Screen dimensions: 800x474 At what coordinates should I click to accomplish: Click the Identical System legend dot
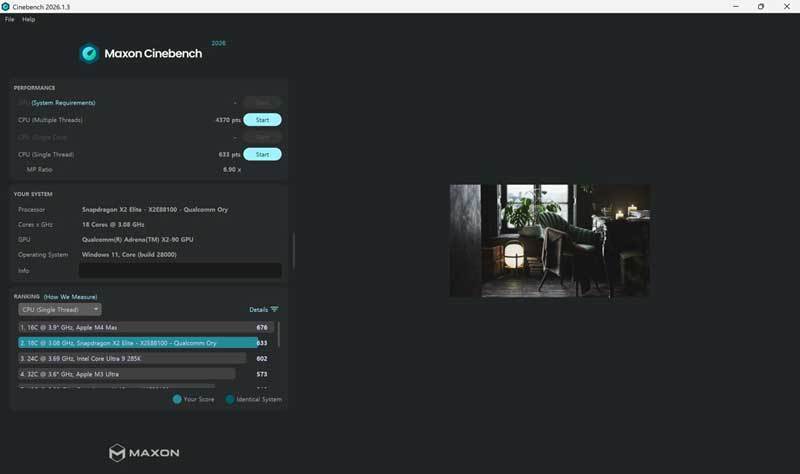[x=230, y=399]
